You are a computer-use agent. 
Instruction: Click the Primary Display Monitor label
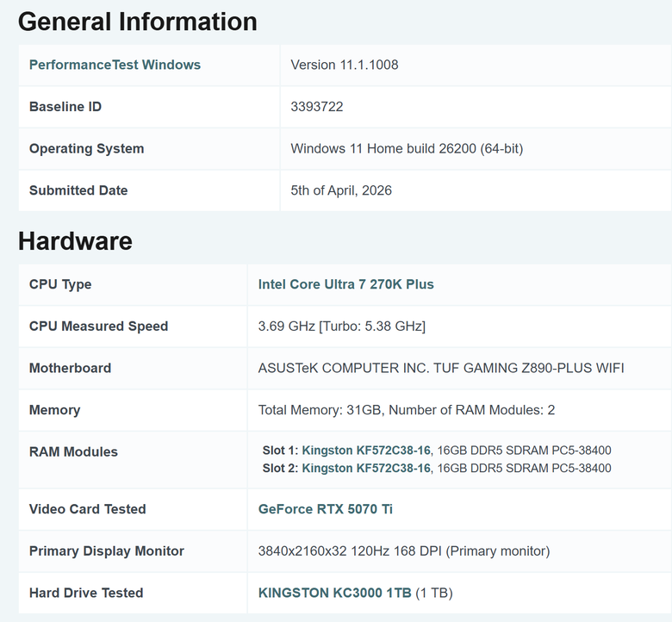[107, 550]
